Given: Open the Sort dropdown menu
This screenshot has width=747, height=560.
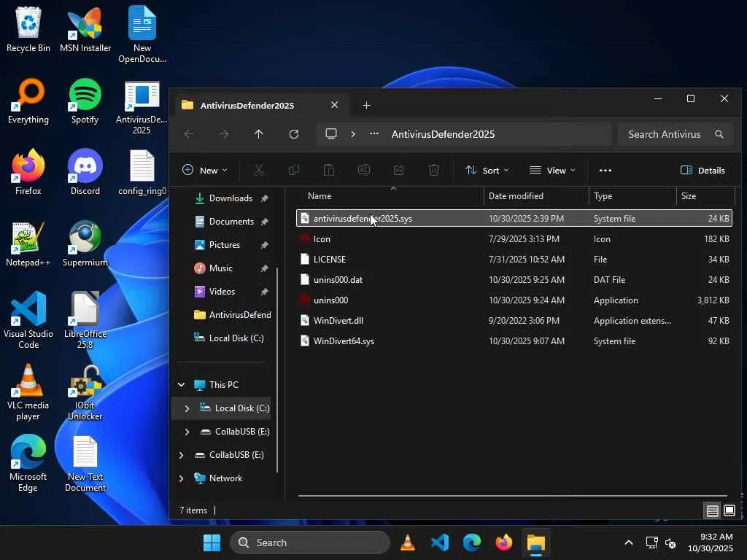Looking at the screenshot, I should point(487,171).
